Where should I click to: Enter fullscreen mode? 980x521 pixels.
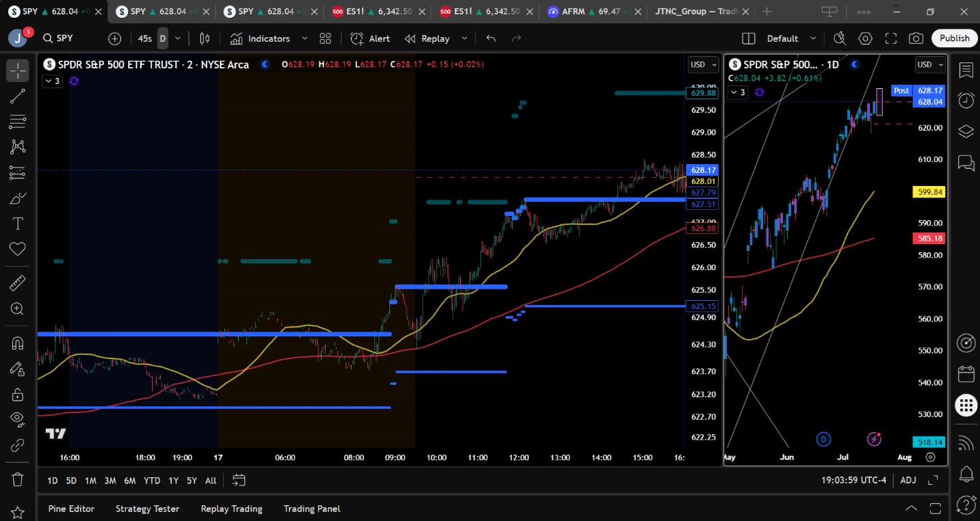pyautogui.click(x=891, y=39)
